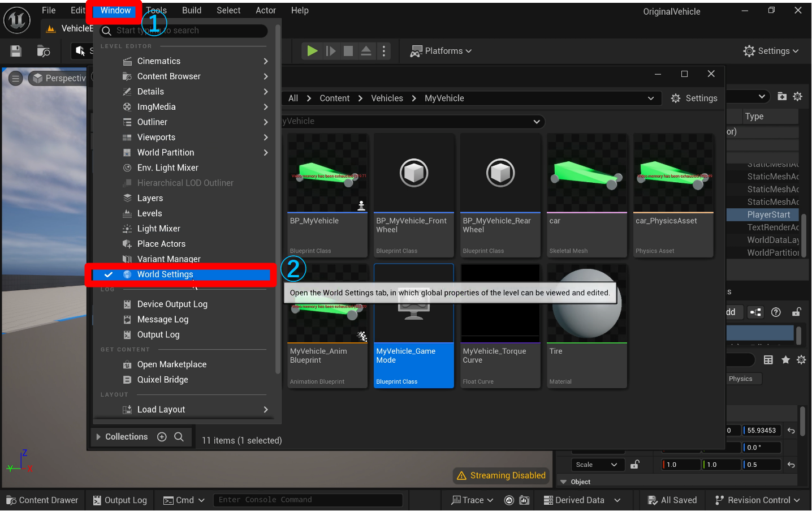812x511 pixels.
Task: Click the MyVehicle breadcrumb folder
Action: (444, 98)
